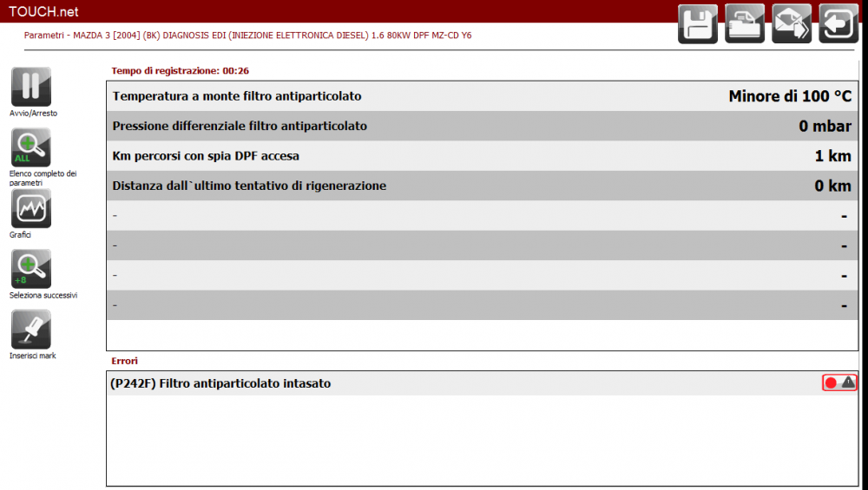Click the print icon in top toolbar

(x=745, y=23)
